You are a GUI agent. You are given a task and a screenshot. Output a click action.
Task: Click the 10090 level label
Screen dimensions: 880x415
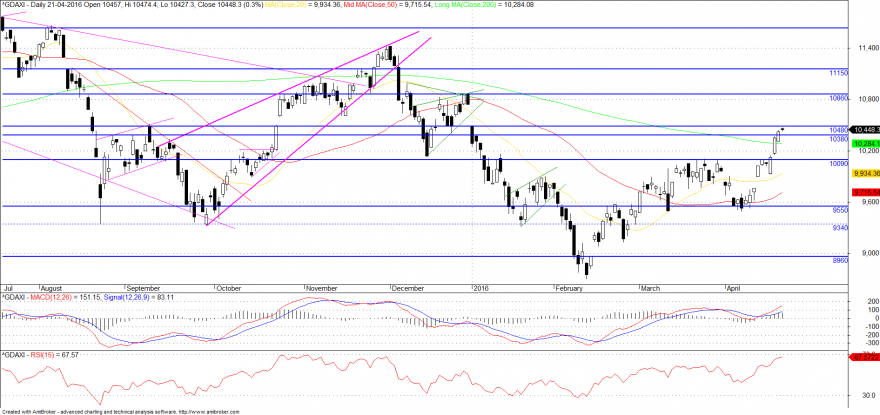click(838, 163)
